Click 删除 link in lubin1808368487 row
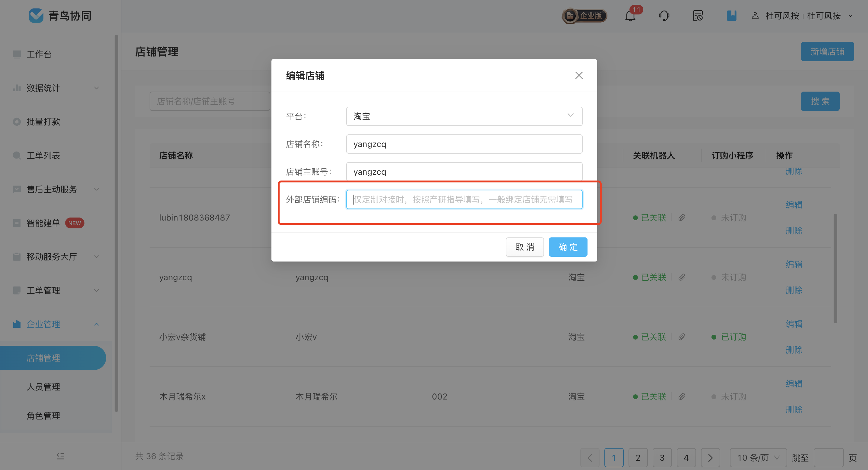The height and width of the screenshot is (470, 868). (x=794, y=230)
